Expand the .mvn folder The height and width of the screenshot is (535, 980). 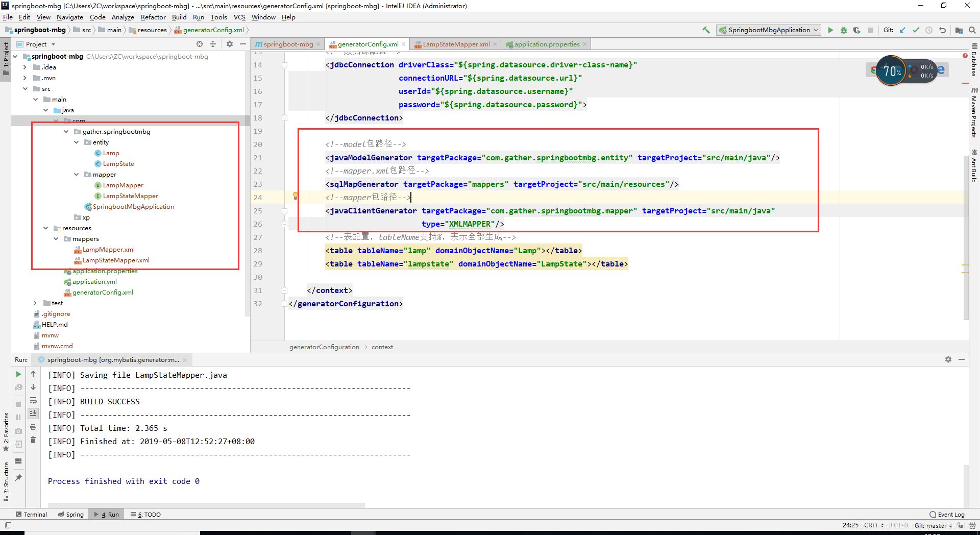click(x=25, y=78)
